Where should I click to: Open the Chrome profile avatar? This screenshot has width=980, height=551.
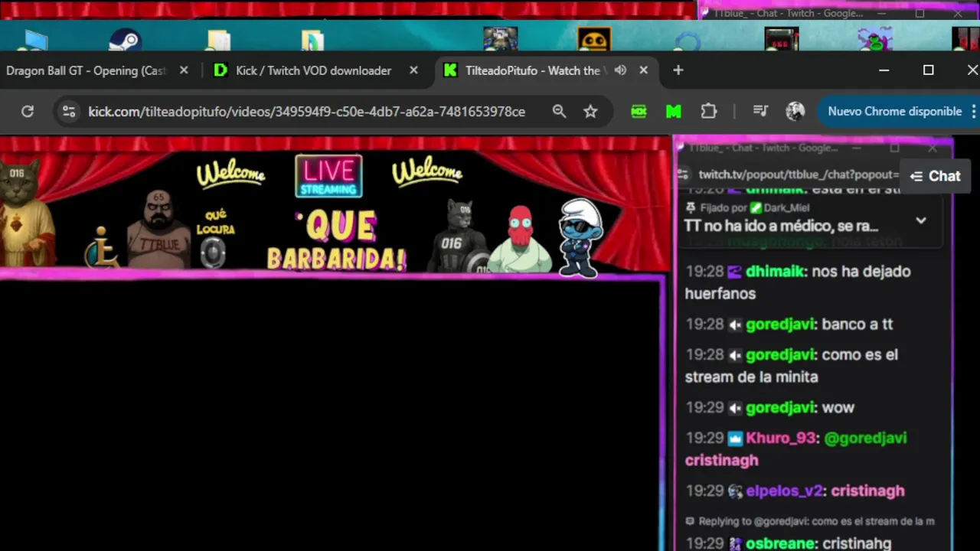[x=795, y=112]
